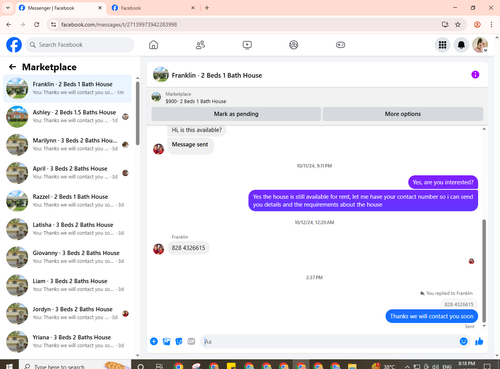The image size is (500, 369).
Task: Reload the page
Action: pos(37,24)
